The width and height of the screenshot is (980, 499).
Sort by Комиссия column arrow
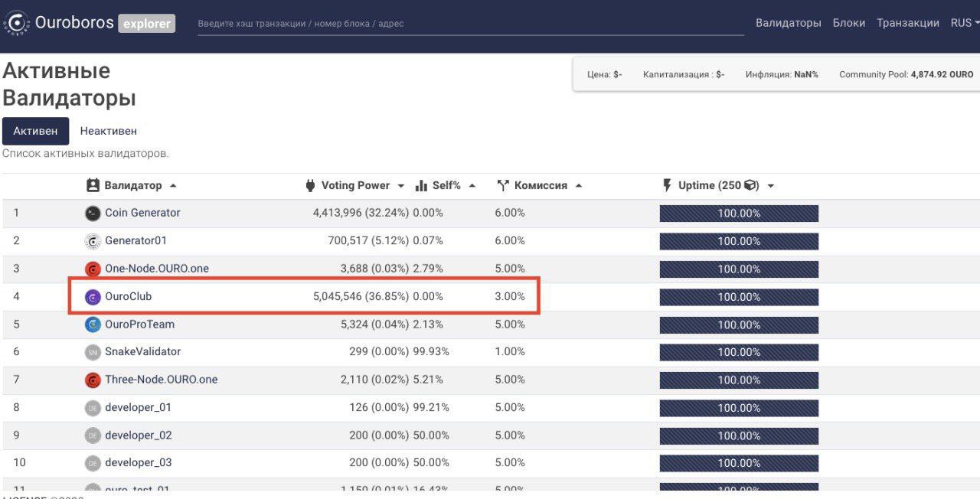pos(578,186)
